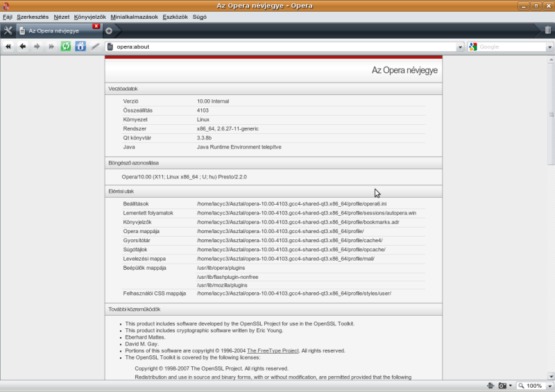Screen dimensions: 555x392
Task: Close the Az Opera névjegye tab
Action: [96, 26]
